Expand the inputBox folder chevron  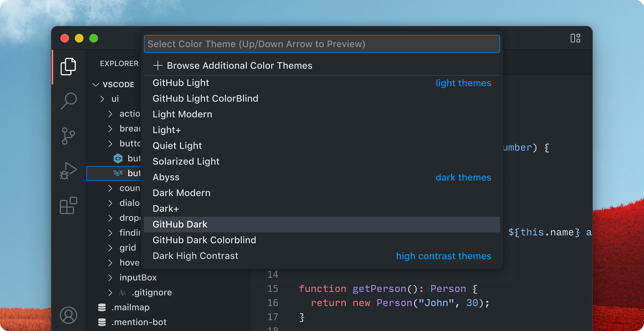coord(110,277)
